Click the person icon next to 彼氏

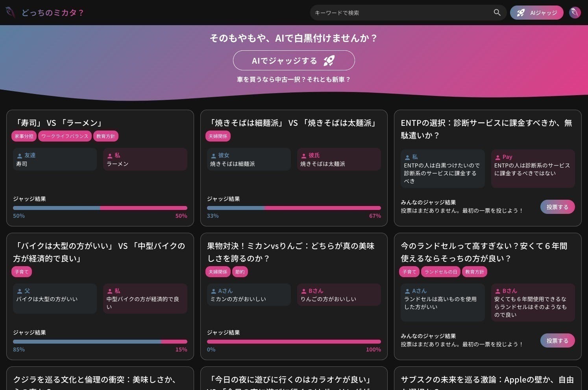304,155
